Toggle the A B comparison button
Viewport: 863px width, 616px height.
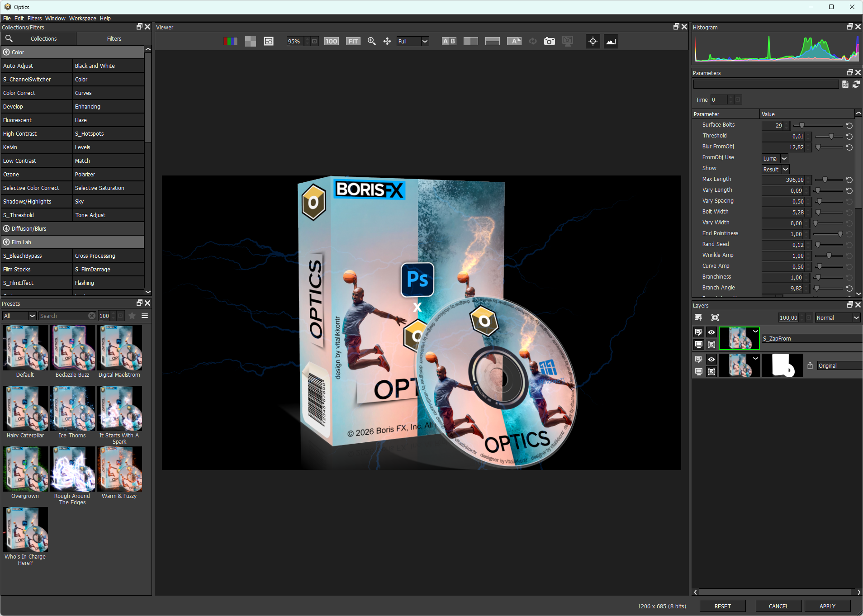pyautogui.click(x=449, y=41)
